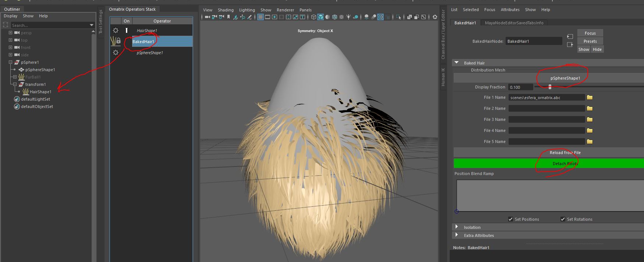Open the viewport Lighting menu

pos(247,10)
